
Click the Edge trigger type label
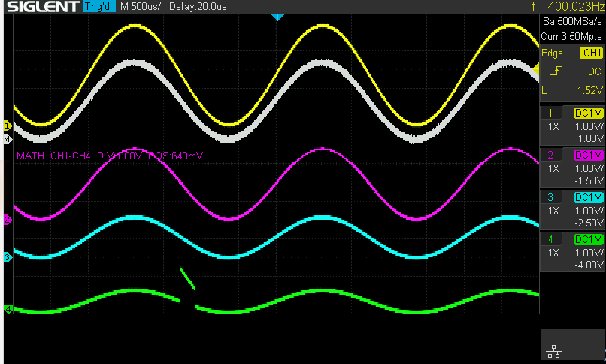point(552,53)
